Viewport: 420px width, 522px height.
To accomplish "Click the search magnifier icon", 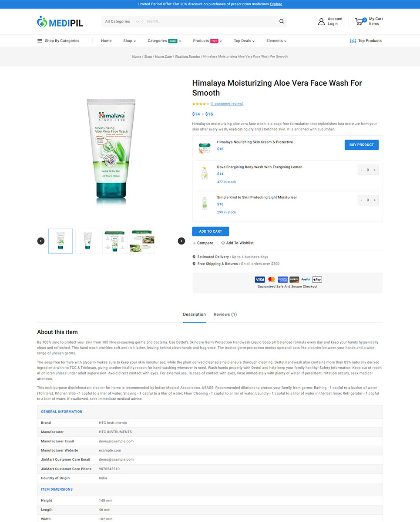I will pos(282,21).
